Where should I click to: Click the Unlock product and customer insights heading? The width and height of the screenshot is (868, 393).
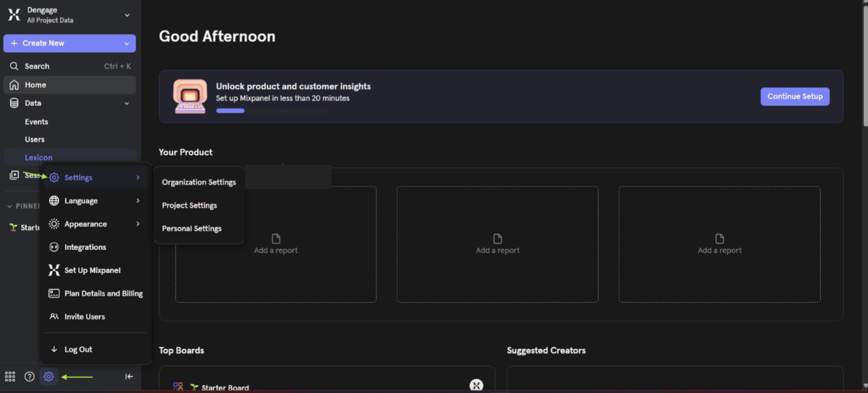[293, 86]
